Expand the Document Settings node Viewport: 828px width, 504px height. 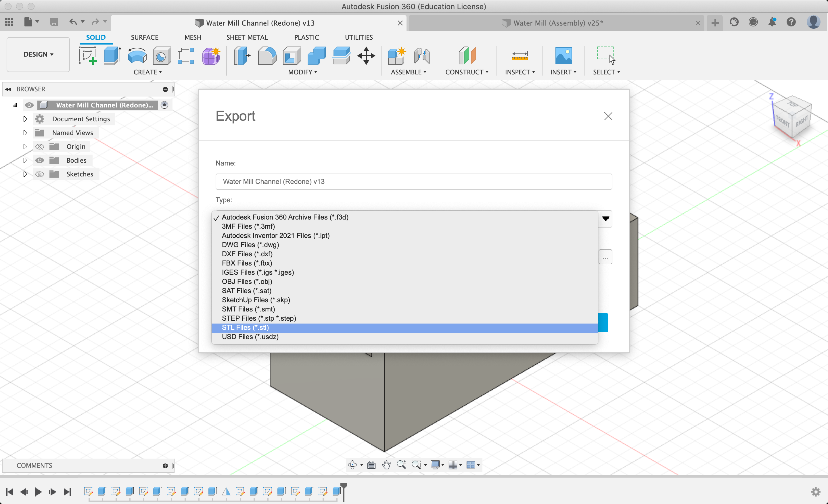(25, 119)
